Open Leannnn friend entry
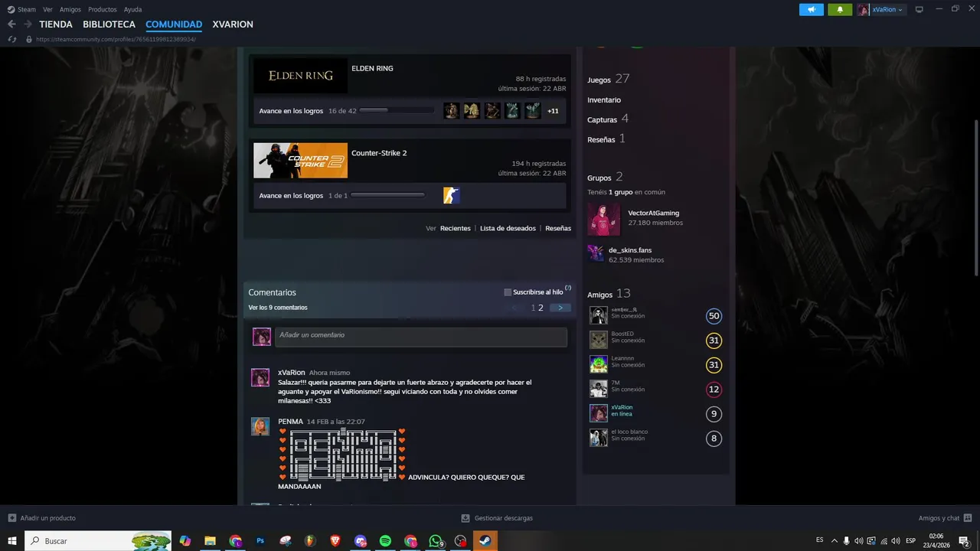The image size is (980, 551). pyautogui.click(x=656, y=364)
